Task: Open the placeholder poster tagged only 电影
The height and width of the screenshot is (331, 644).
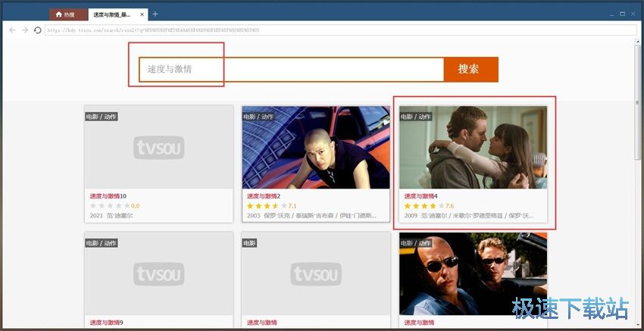Action: click(316, 274)
